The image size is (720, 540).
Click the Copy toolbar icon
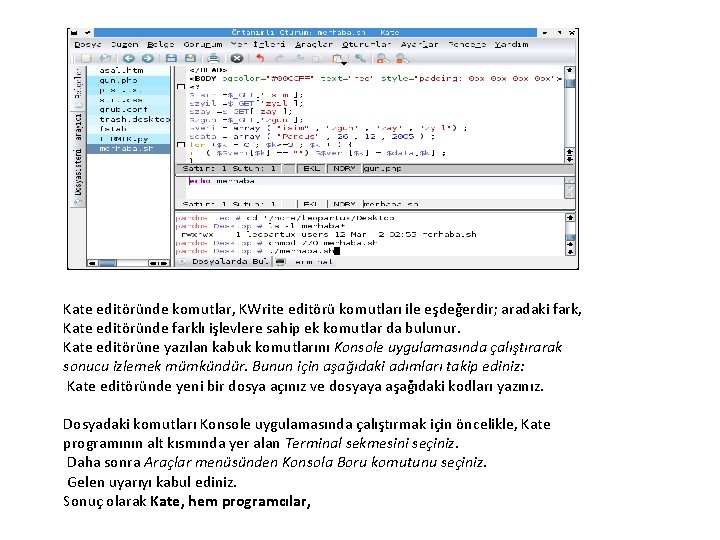[x=316, y=58]
